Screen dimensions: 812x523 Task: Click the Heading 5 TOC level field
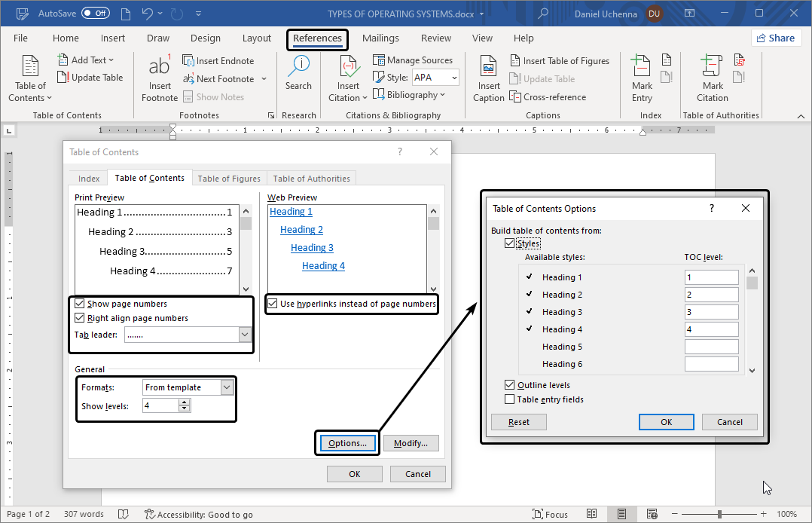711,347
